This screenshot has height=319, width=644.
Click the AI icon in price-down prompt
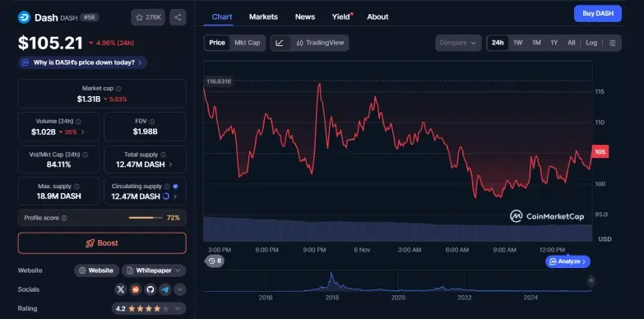[x=25, y=62]
